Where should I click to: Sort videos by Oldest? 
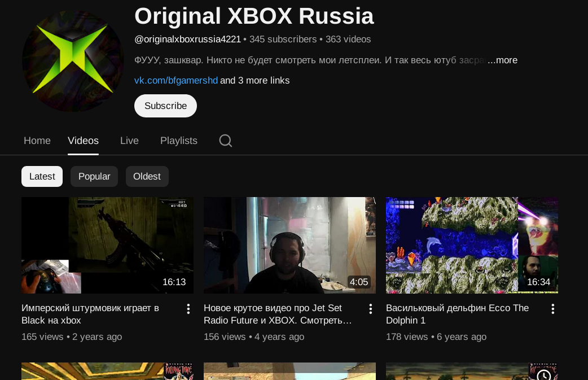[x=147, y=176]
